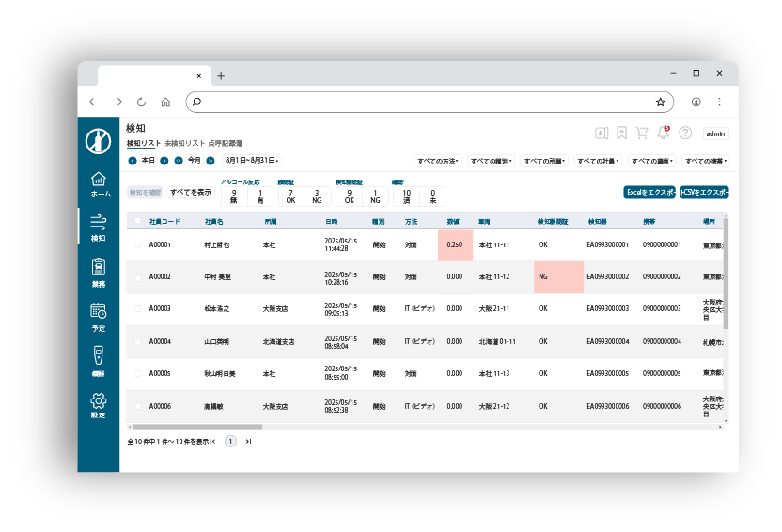The image size is (782, 532).
Task: Open the shopping cart icon
Action: pyautogui.click(x=642, y=133)
